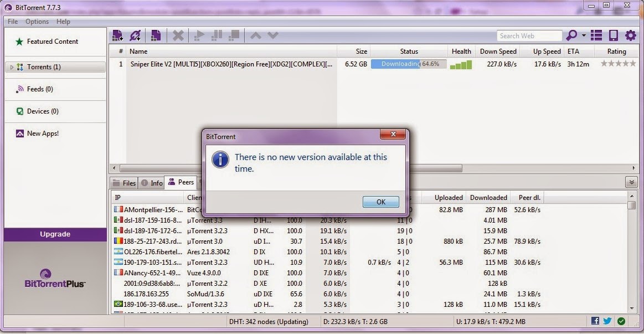Click the Twitter icon in status bar
Viewport: 644px width, 334px height.
607,321
